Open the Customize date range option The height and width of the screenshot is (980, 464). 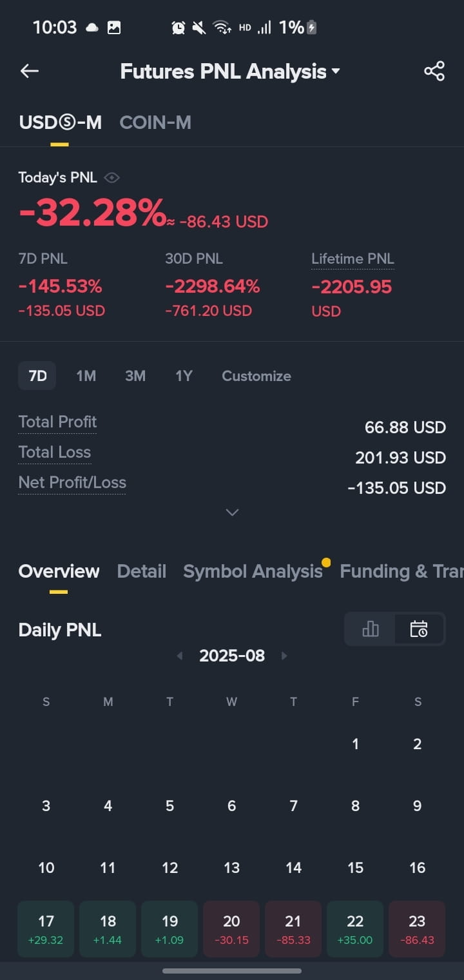(x=256, y=376)
